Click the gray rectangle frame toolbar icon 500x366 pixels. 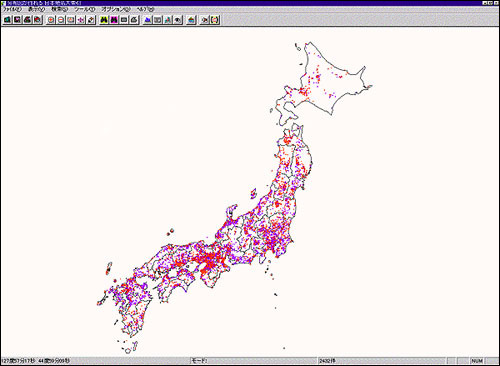[x=124, y=20]
